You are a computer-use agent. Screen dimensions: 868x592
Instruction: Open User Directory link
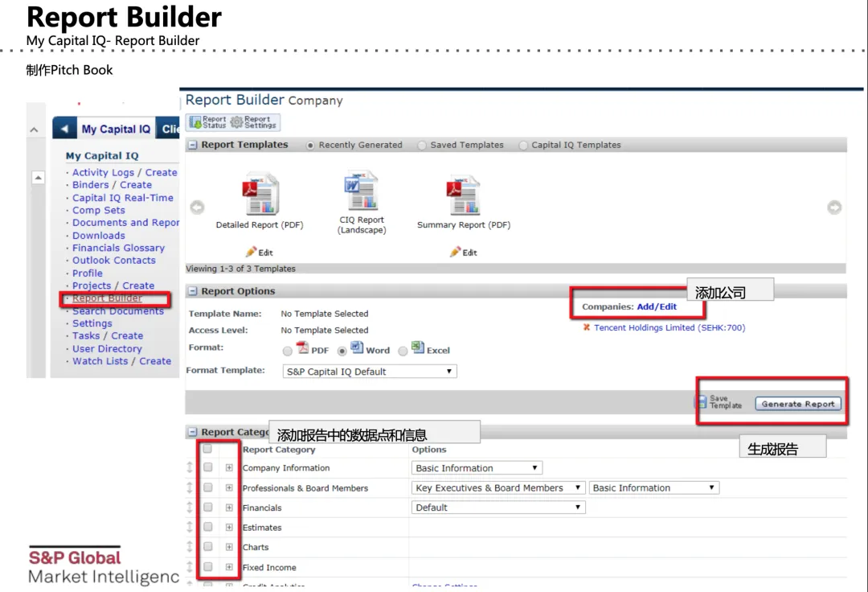click(107, 349)
